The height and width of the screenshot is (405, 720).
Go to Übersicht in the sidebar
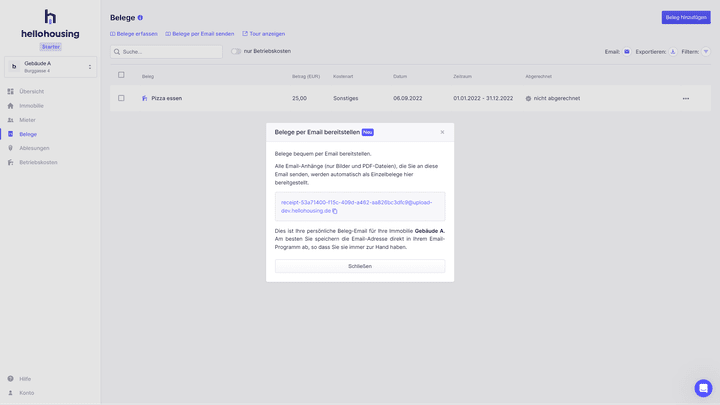[31, 91]
